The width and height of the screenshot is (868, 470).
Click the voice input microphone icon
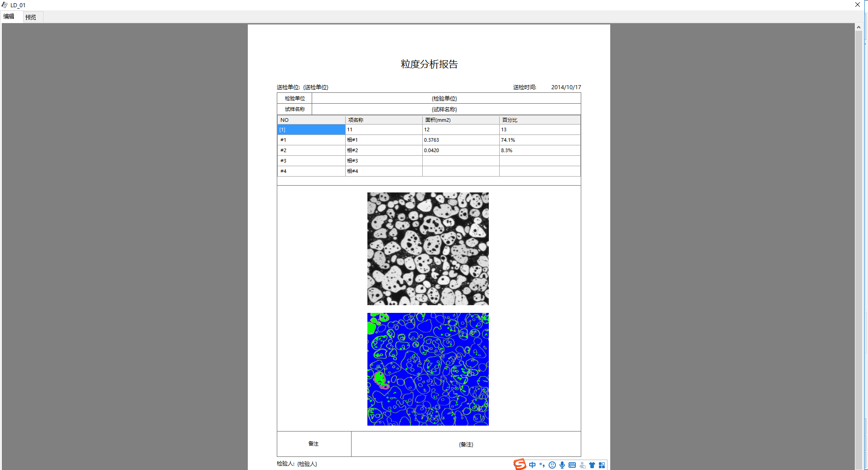pyautogui.click(x=562, y=465)
